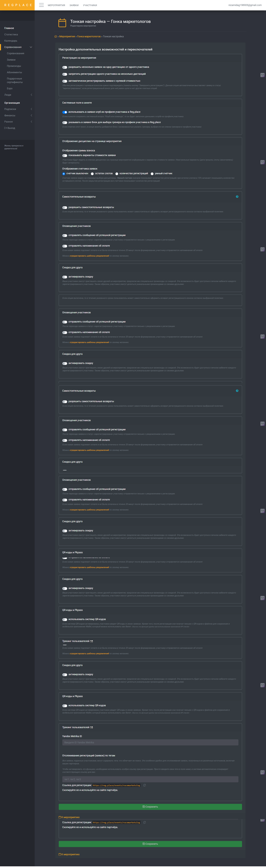
Task: Select Промокоды in the sidebar submenu
Action: [14, 66]
